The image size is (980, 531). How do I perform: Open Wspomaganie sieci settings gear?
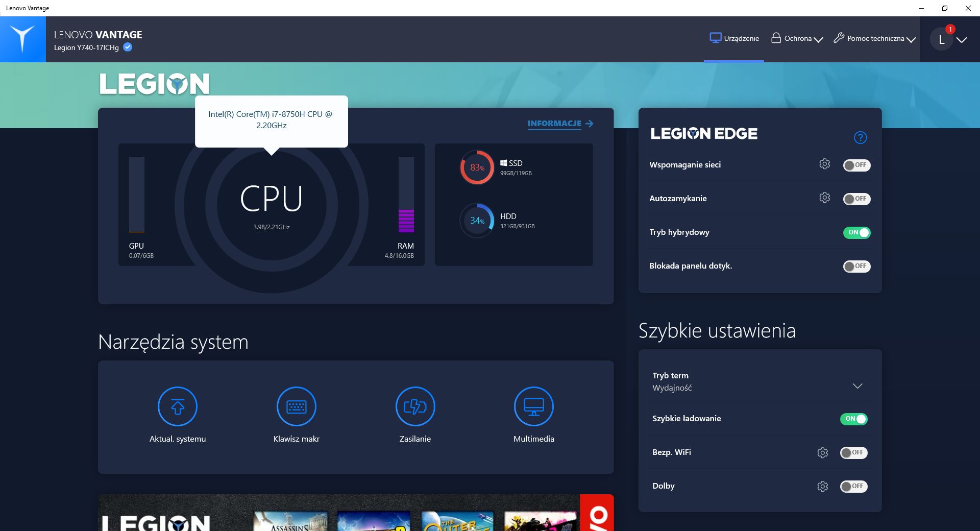(824, 164)
